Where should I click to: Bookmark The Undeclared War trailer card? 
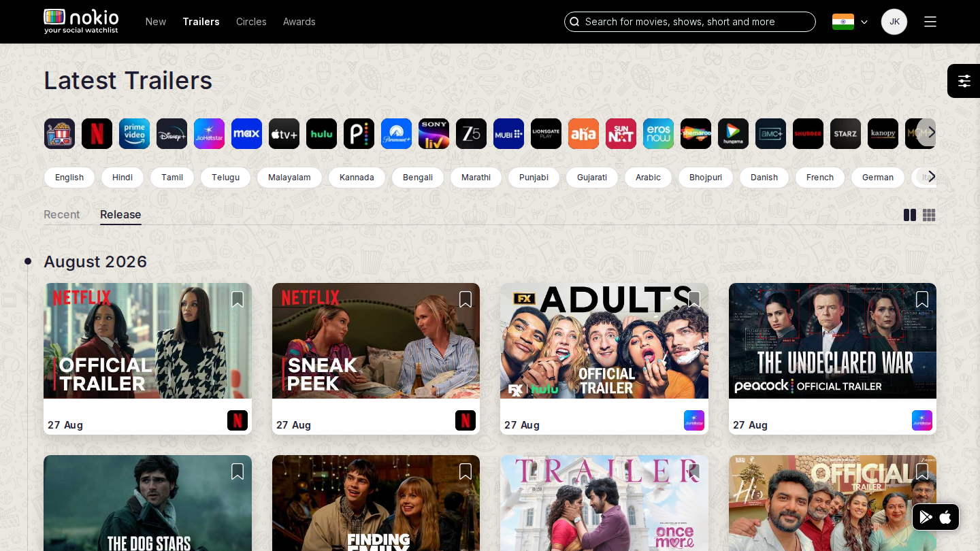922,299
